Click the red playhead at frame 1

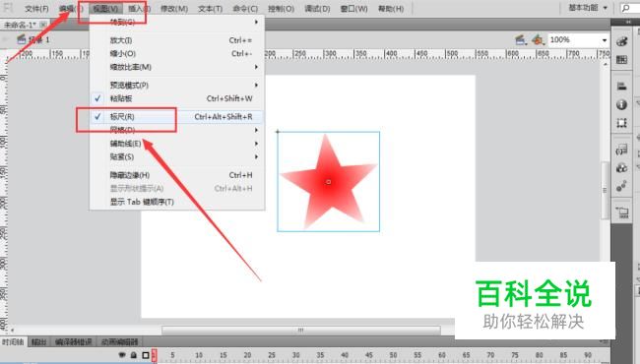pos(154,355)
